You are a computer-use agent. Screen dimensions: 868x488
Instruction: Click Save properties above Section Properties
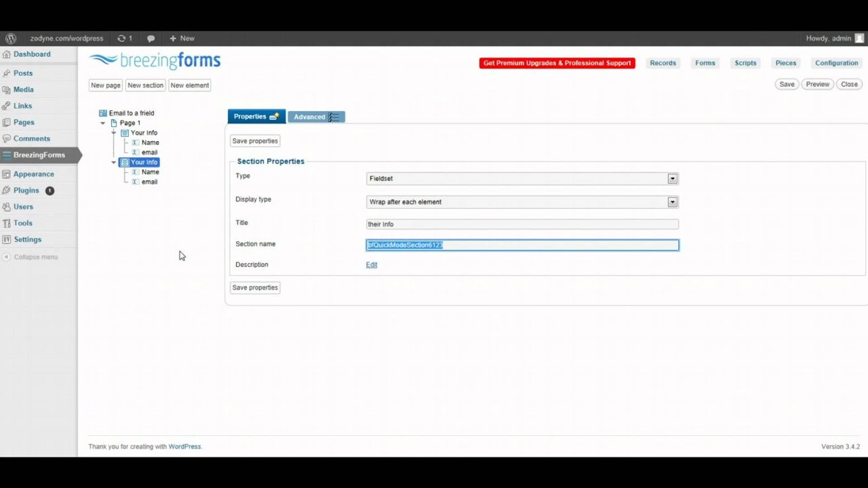coord(255,141)
